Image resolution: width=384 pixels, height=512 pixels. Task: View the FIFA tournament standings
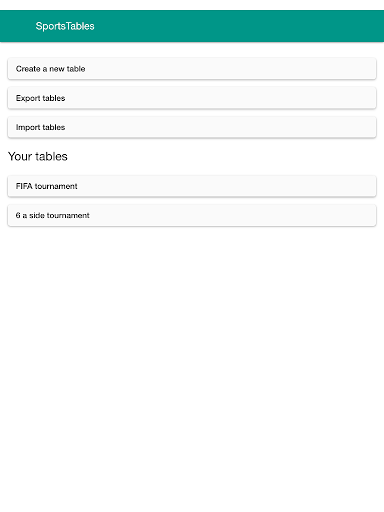[x=192, y=186]
